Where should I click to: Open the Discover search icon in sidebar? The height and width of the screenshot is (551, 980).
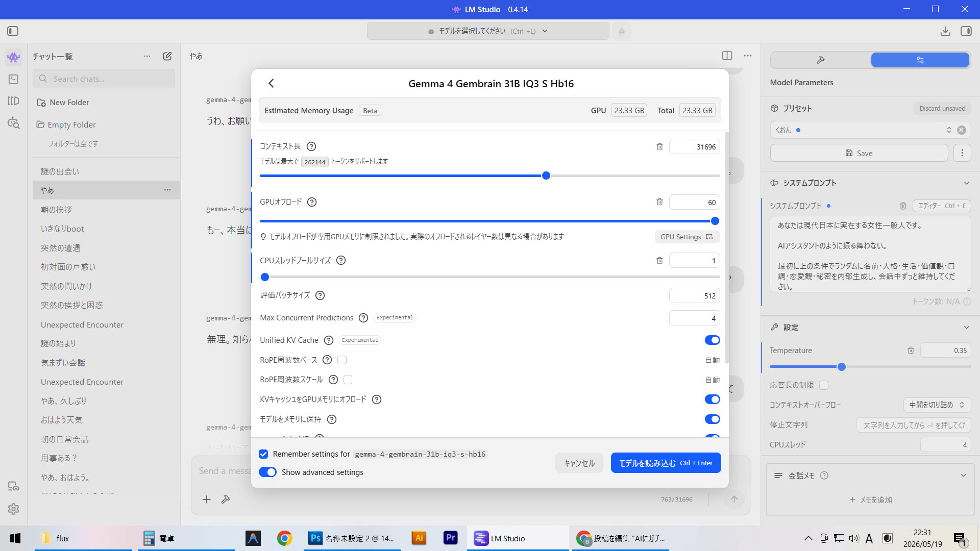pyautogui.click(x=14, y=123)
